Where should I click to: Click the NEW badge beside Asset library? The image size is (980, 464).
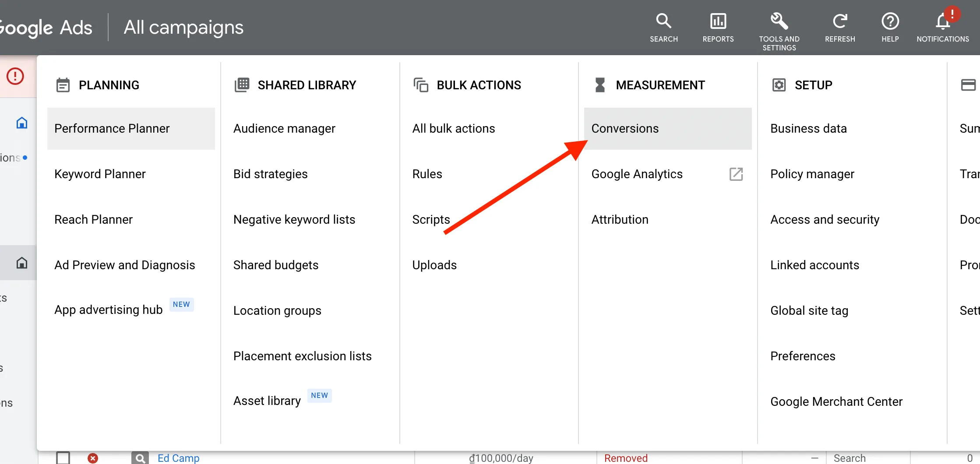[x=319, y=395]
